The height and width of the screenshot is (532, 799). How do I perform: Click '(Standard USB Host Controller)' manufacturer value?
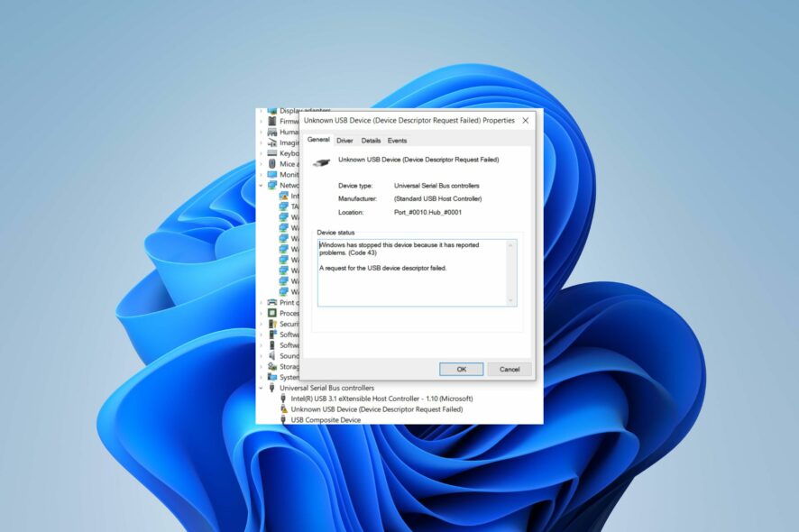tap(437, 198)
